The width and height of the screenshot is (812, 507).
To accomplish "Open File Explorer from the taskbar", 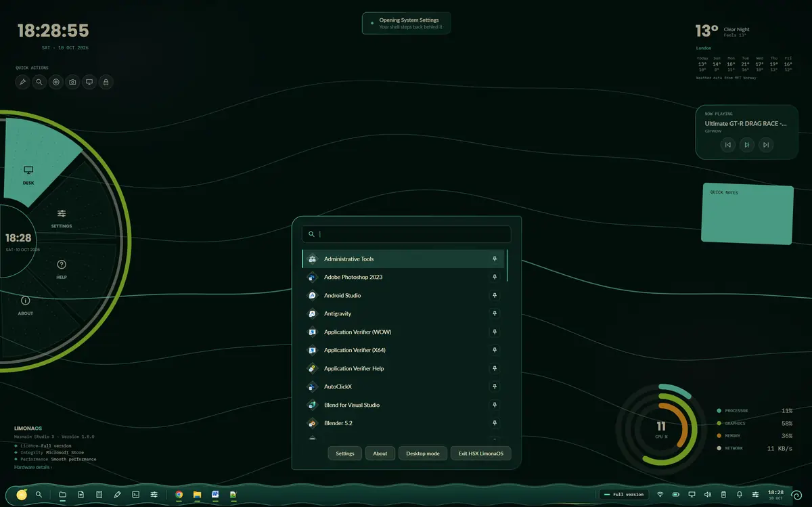I will coord(197,495).
